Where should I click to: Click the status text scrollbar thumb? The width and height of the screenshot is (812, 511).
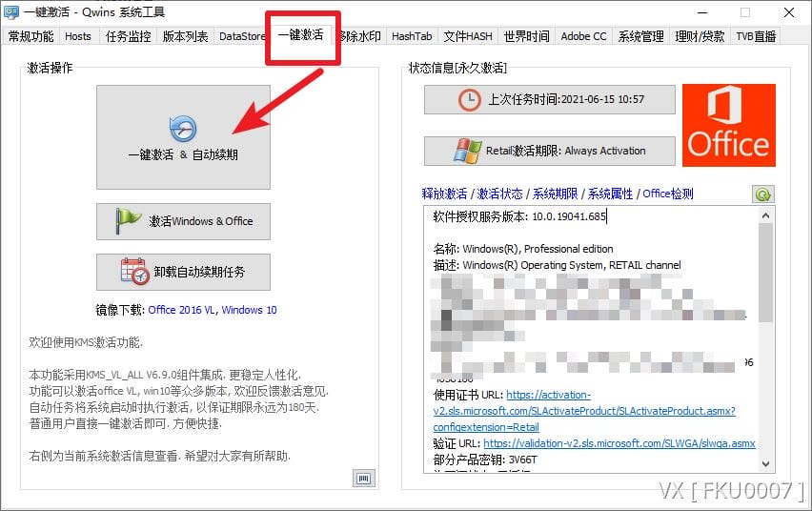click(x=766, y=273)
